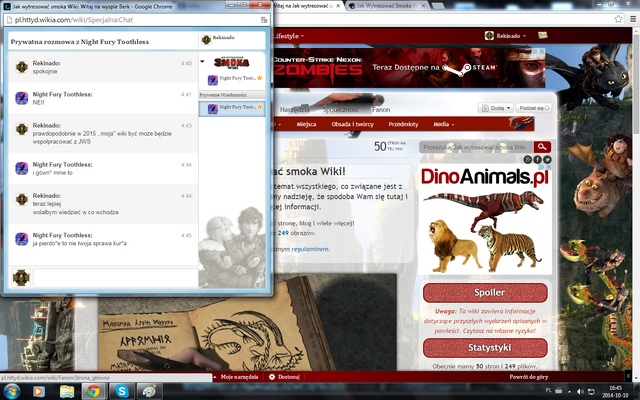
Task: Close the DinoAnimals ad with the X
Action: click(x=549, y=167)
